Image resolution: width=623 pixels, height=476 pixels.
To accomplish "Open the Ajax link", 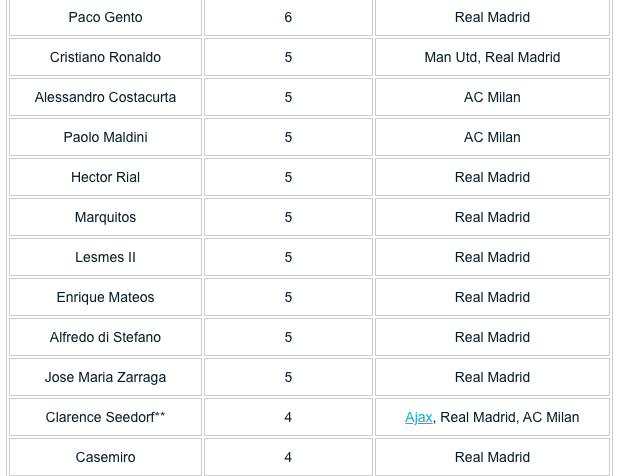I will tap(418, 417).
